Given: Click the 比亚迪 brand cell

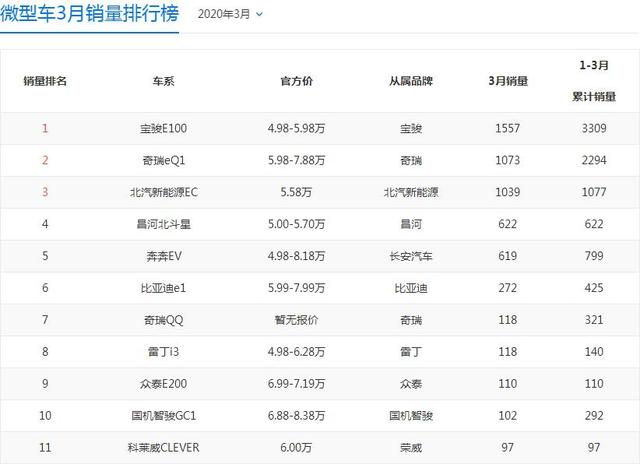Looking at the screenshot, I should pos(411,288).
